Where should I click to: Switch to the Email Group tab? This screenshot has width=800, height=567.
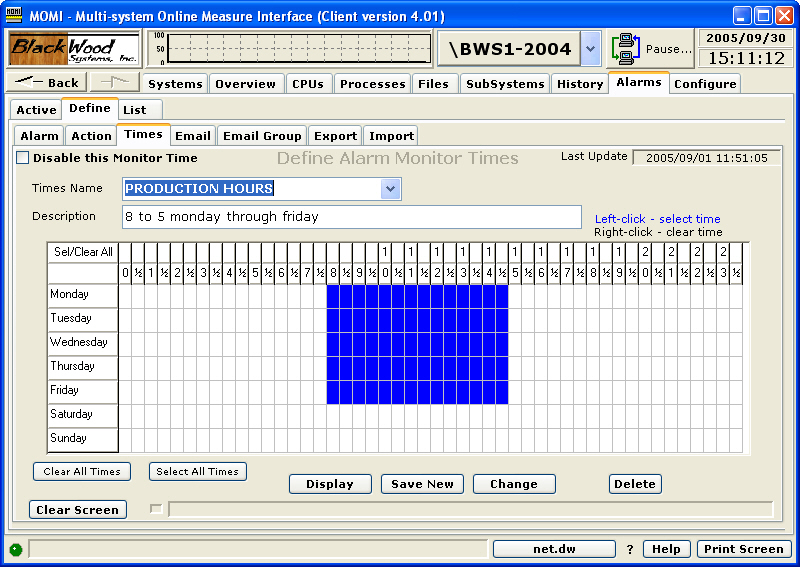(x=261, y=135)
